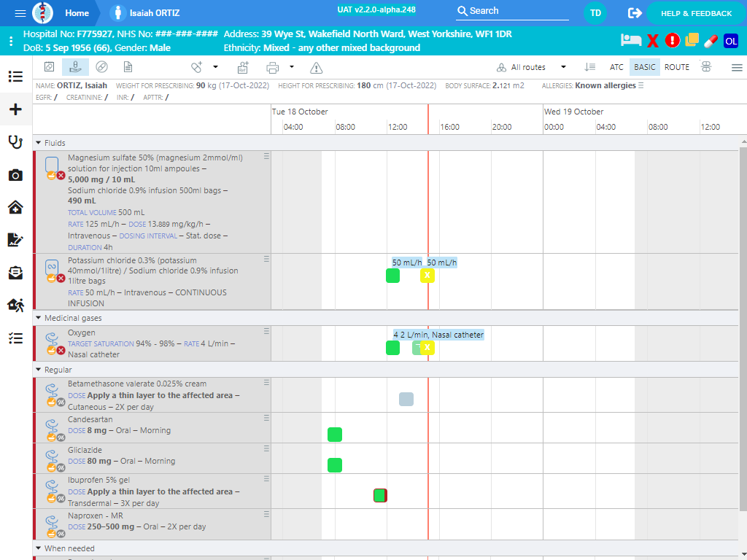Open dropdown arrow next to printer

pos(292,67)
